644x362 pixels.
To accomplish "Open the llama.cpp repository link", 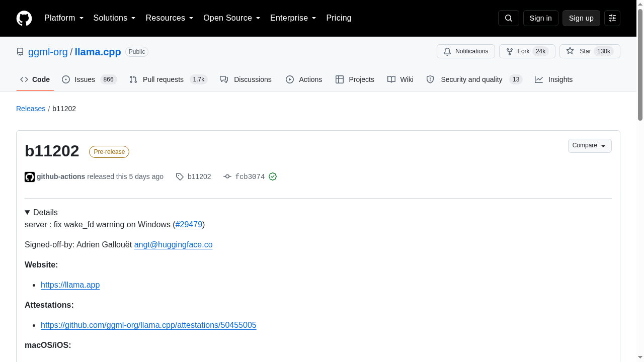I will 98,52.
